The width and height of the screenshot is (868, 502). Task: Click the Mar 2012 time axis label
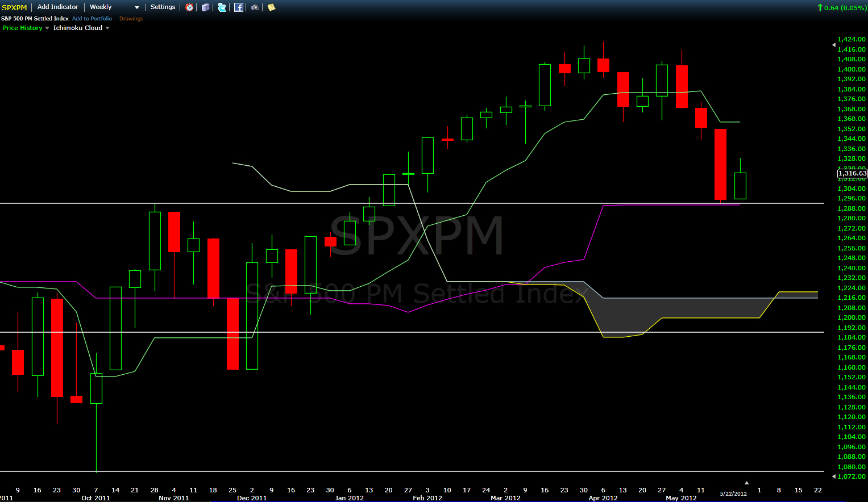505,498
